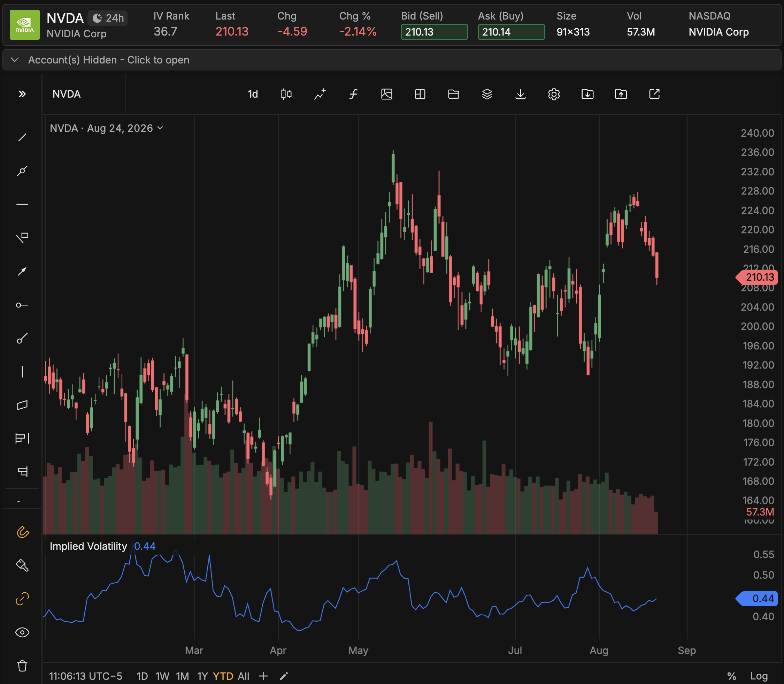Select the vertical line tool
Image resolution: width=784 pixels, height=684 pixels.
point(22,371)
